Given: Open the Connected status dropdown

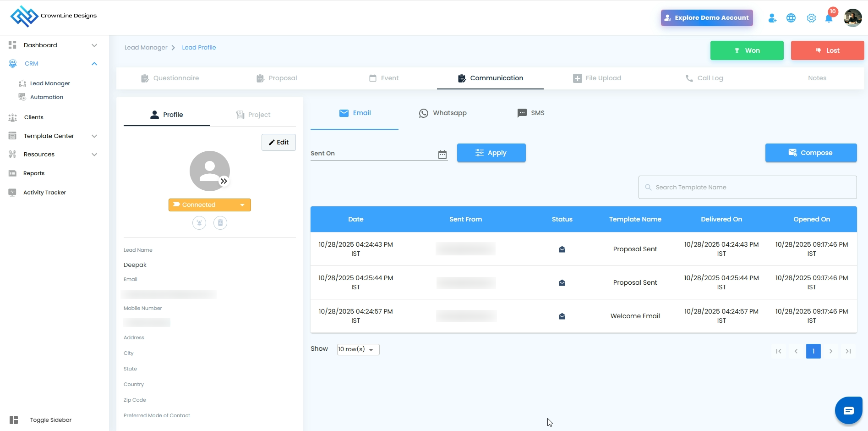Looking at the screenshot, I should (210, 205).
